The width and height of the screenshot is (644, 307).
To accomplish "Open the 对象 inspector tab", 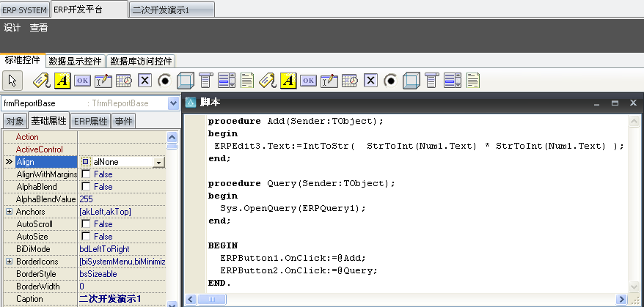I will 15,122.
